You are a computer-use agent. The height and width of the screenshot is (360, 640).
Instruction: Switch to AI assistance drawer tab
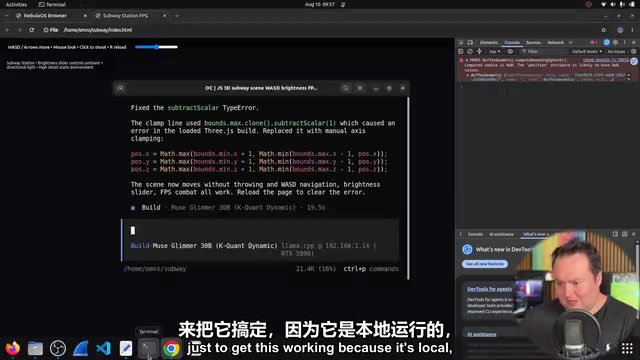pos(501,234)
